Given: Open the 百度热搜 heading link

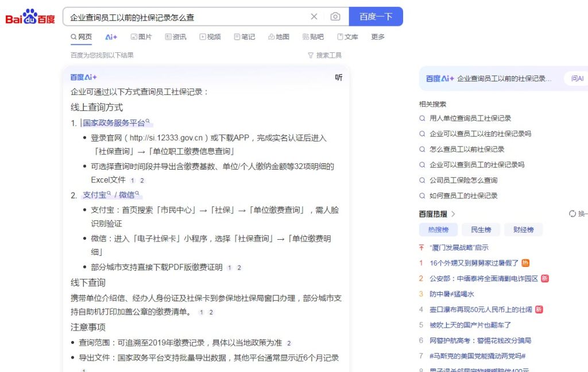Looking at the screenshot, I should pyautogui.click(x=433, y=214).
